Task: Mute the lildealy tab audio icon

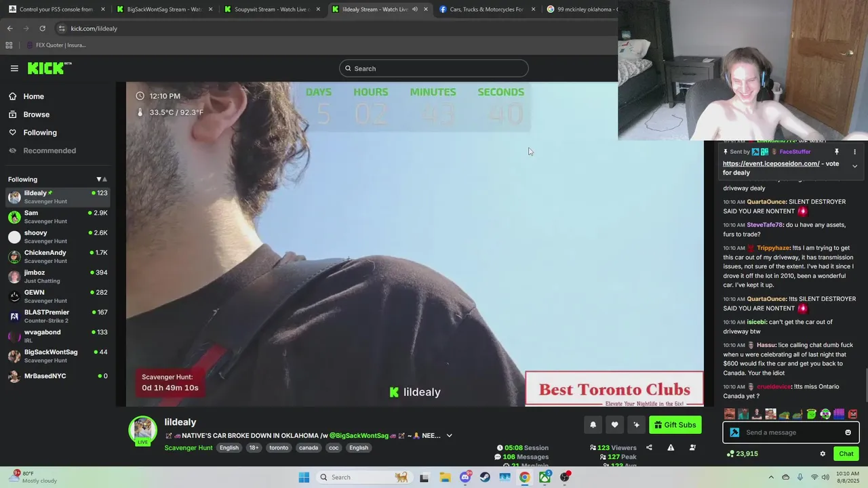Action: 414,9
